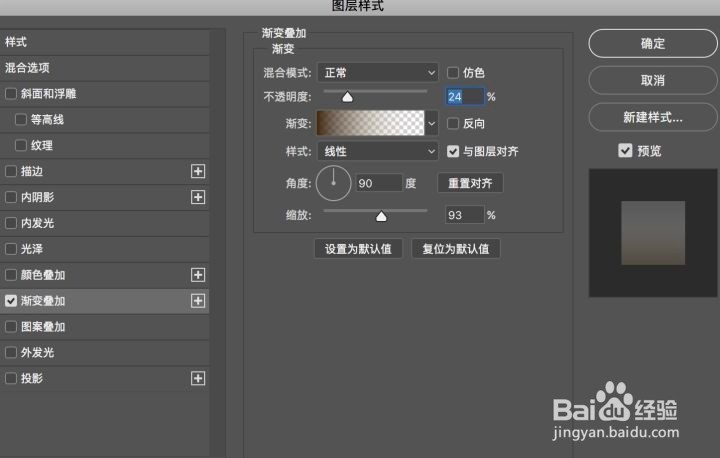Click the 确定 button
Viewport: 720px width, 458px height.
[x=652, y=44]
